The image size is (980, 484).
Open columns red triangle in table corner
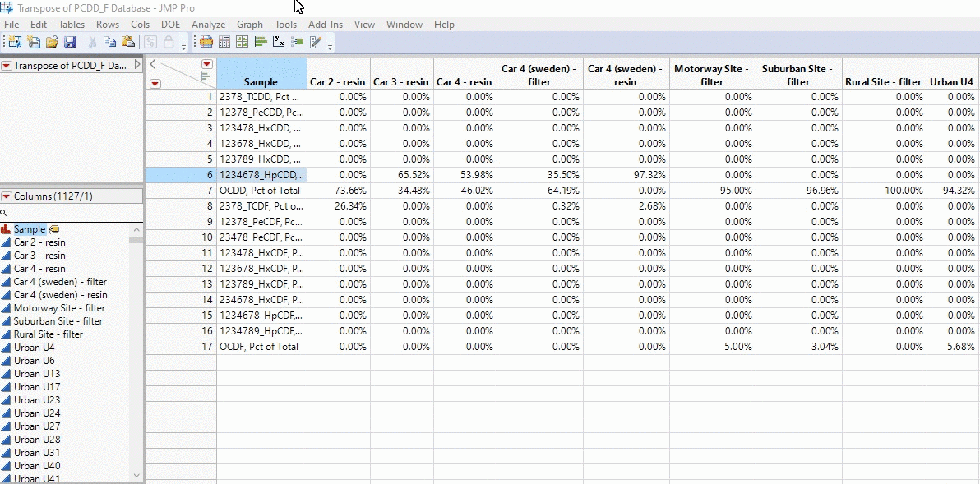(207, 64)
